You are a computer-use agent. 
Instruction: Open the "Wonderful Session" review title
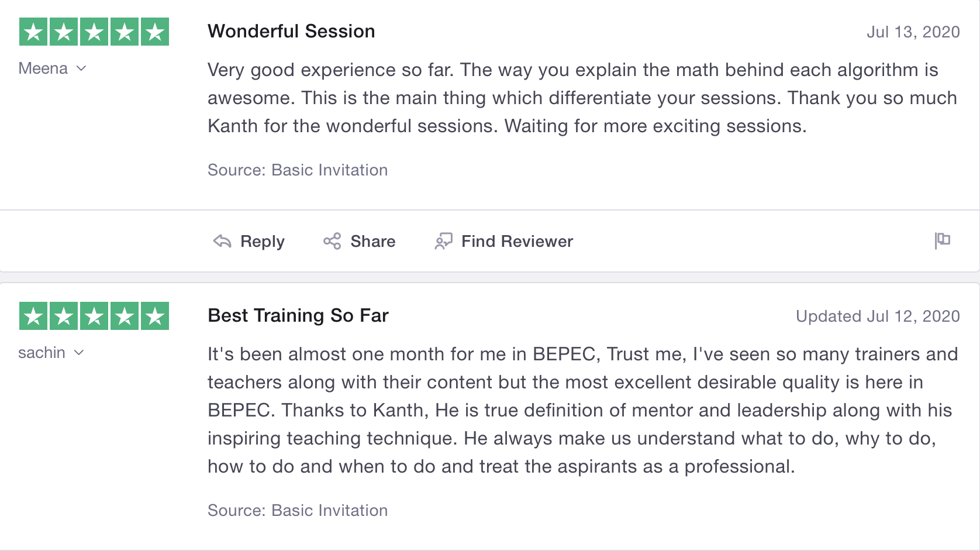(291, 31)
